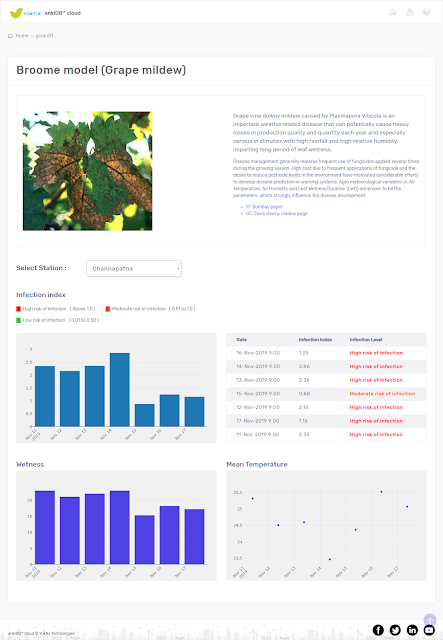443x640 pixels.
Task: Click the givau01 breadcrumb
Action: pos(45,36)
